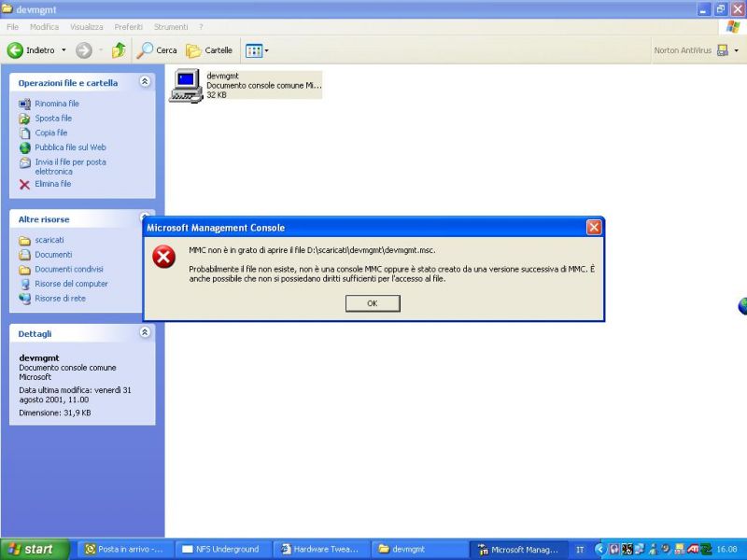Collapse Operazioni file e cartella panel
The image size is (747, 560).
[145, 81]
